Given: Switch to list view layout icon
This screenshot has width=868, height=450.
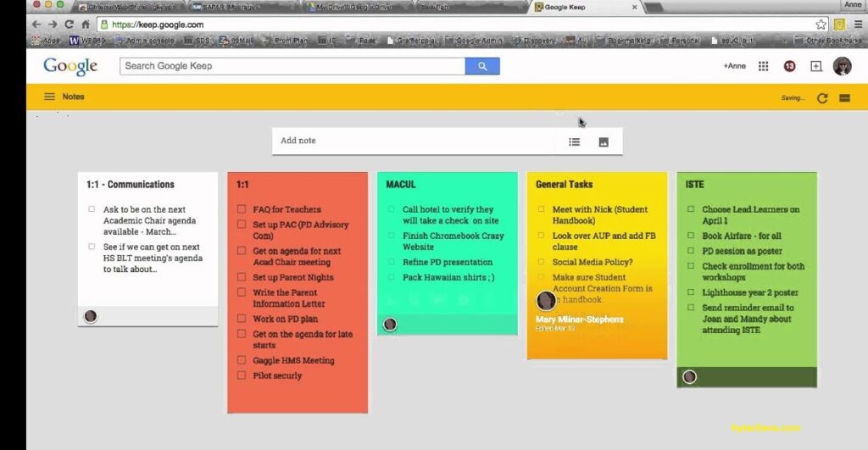Looking at the screenshot, I should (845, 98).
